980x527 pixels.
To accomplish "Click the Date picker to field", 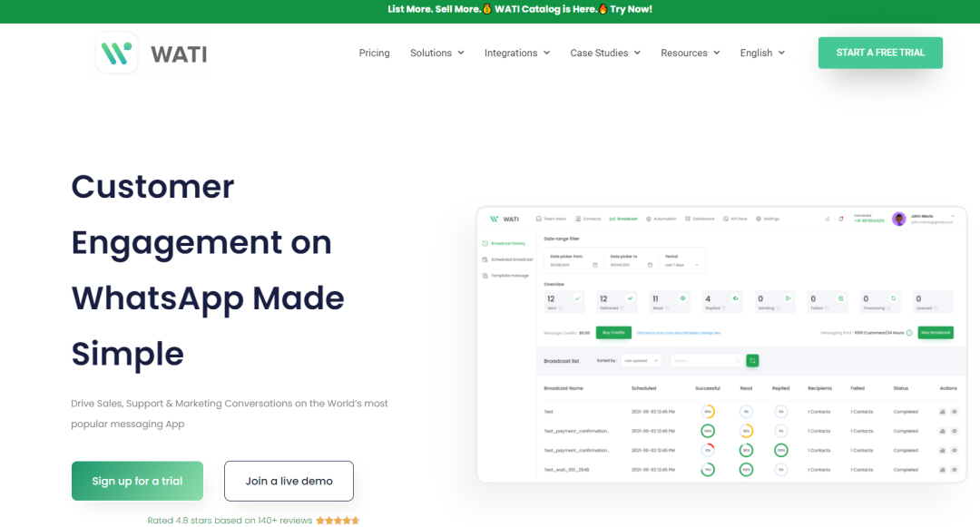I will point(632,261).
